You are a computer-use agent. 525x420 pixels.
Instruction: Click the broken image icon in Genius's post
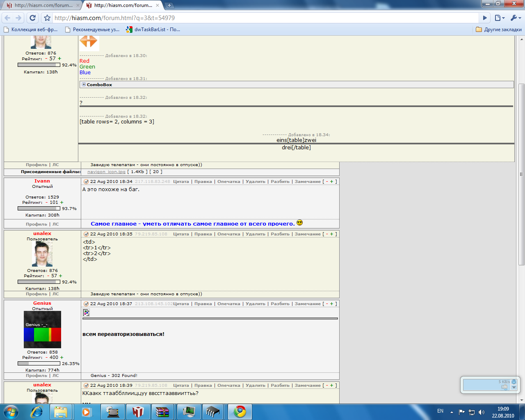pos(86,313)
